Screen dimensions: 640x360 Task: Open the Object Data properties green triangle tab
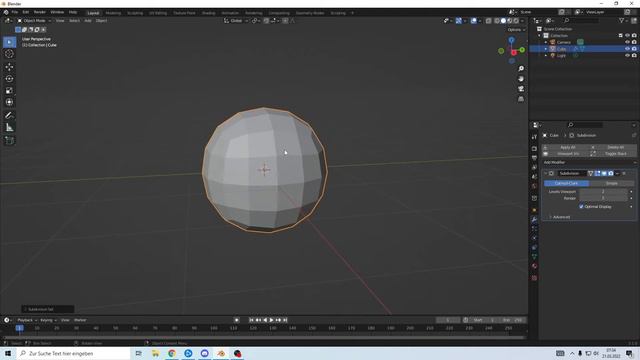(x=534, y=257)
